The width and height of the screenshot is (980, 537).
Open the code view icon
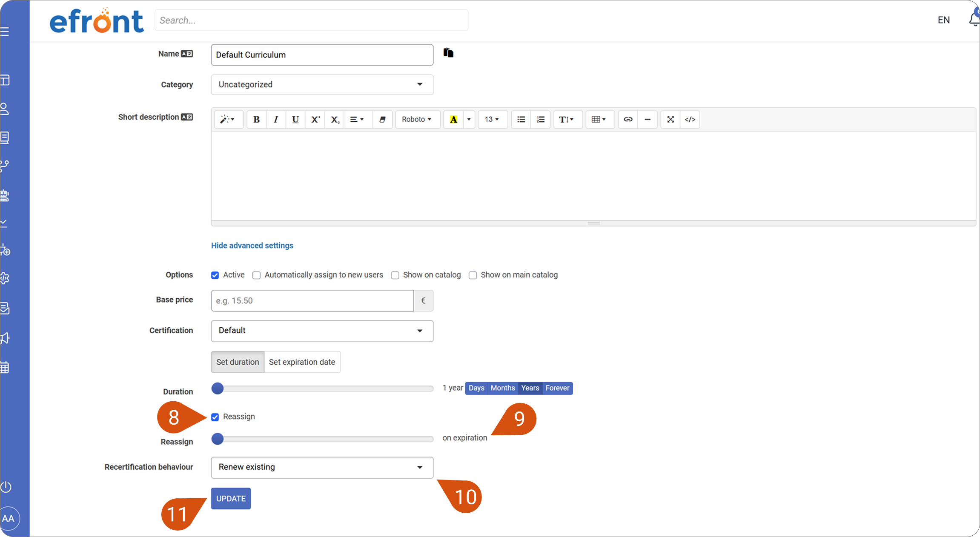point(690,120)
